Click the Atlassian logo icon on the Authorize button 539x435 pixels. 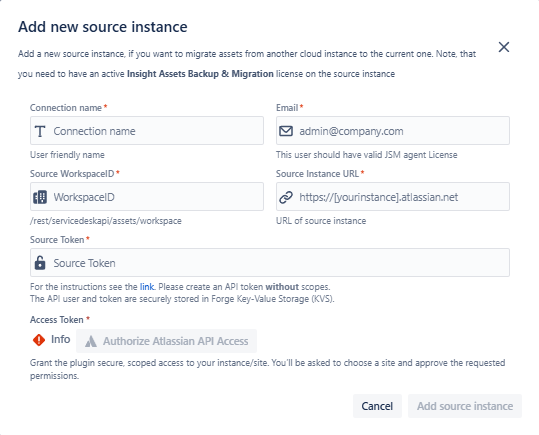(x=91, y=341)
